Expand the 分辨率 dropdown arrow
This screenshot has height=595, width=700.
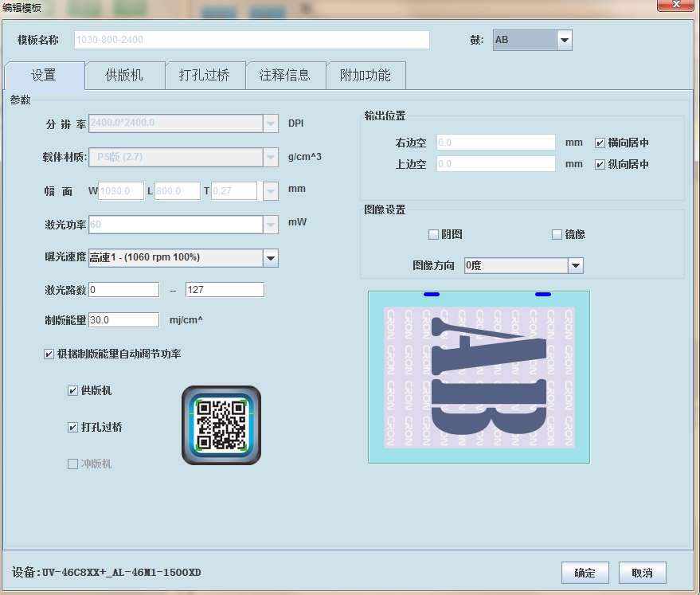[271, 123]
